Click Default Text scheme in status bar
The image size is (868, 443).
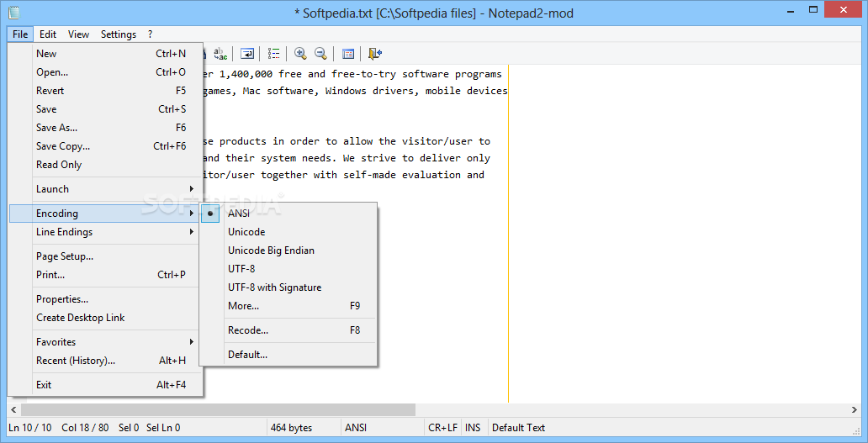click(x=519, y=428)
